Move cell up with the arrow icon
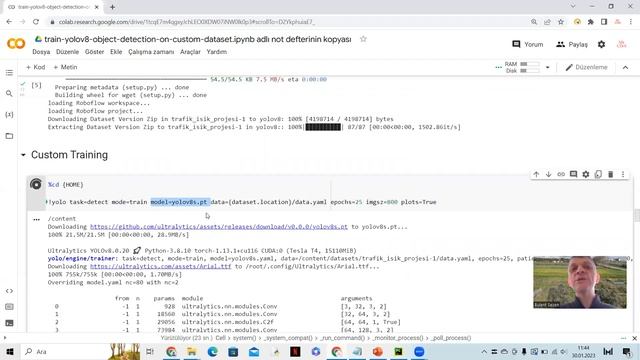This screenshot has width=640, height=360. click(x=536, y=174)
